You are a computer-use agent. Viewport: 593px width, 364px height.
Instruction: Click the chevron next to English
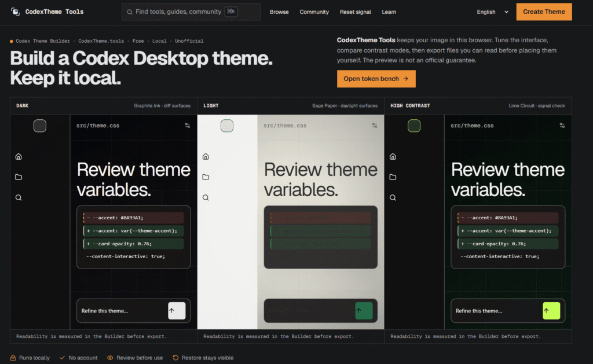tap(506, 12)
